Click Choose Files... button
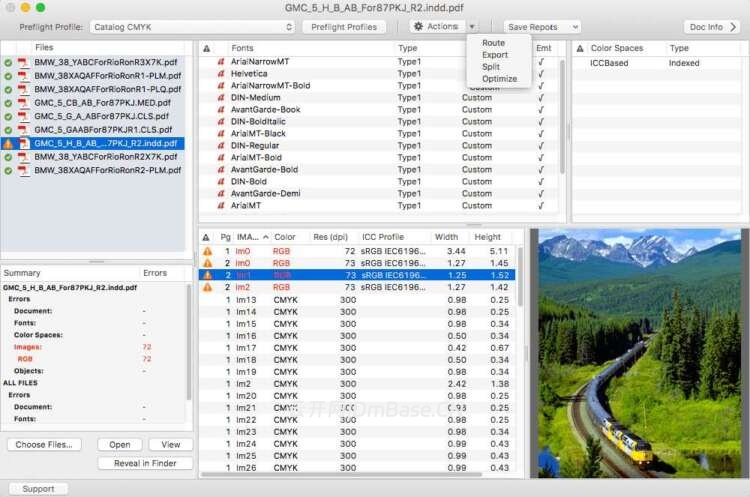Image resolution: width=750 pixels, height=497 pixels. (44, 445)
